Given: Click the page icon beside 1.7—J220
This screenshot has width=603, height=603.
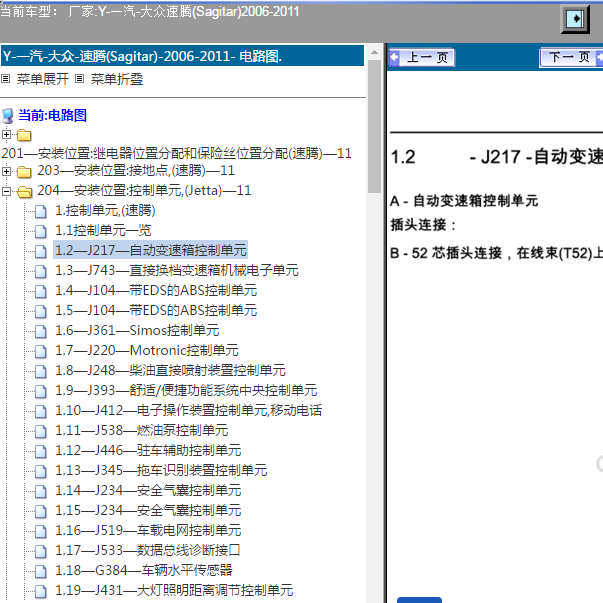Looking at the screenshot, I should click(x=40, y=351).
